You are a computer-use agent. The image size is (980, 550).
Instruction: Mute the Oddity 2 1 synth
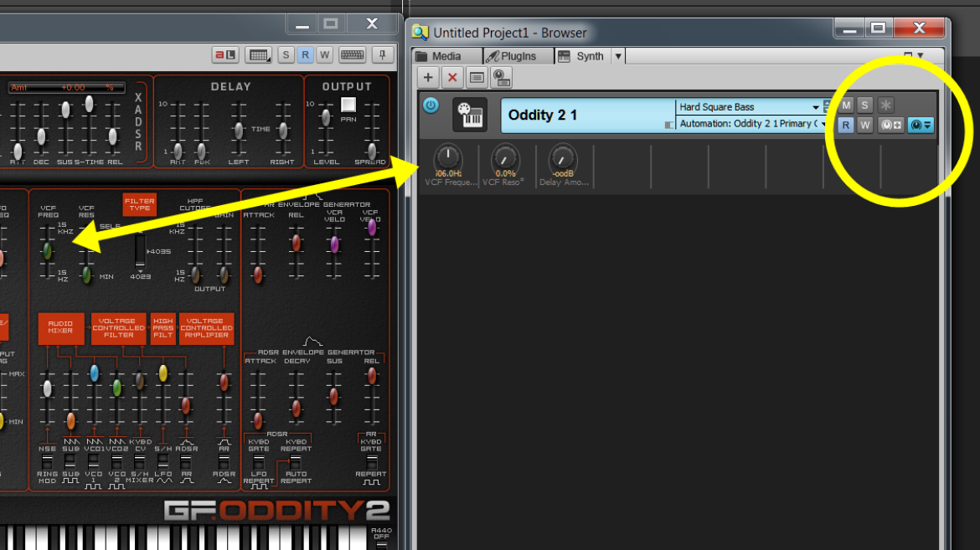846,105
